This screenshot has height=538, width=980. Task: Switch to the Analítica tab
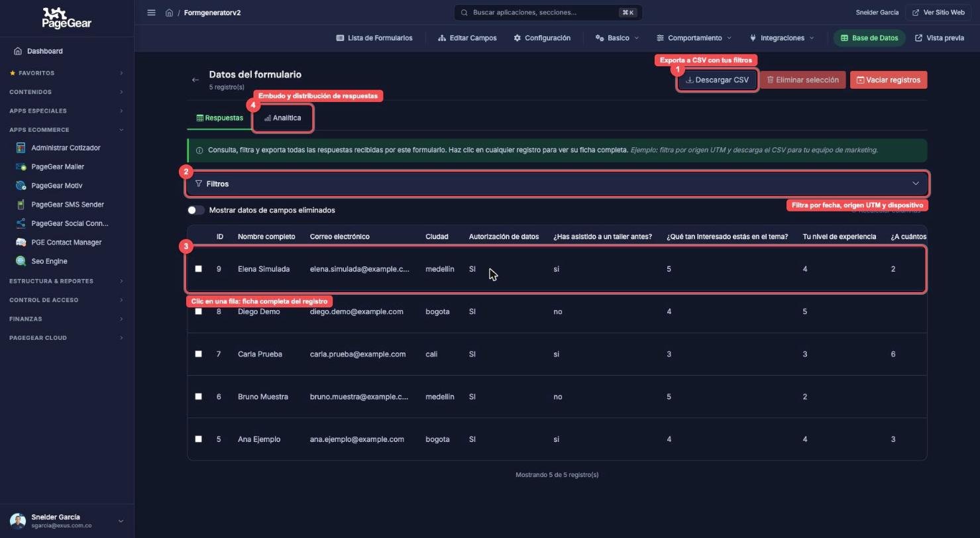(x=282, y=118)
